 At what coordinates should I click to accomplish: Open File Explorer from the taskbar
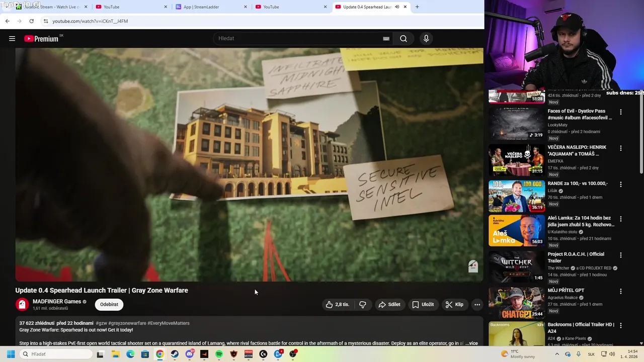115,354
